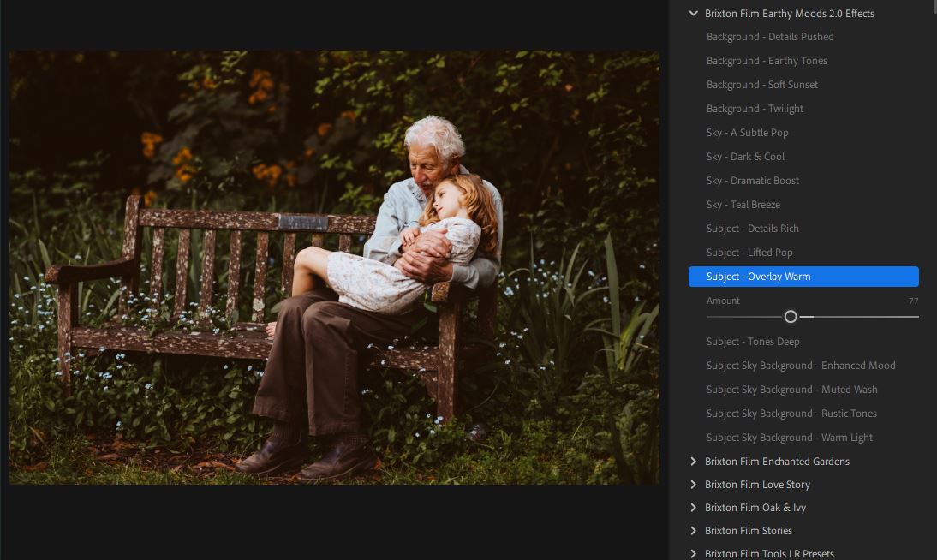Choose Background - Twilight preset

[x=755, y=109]
